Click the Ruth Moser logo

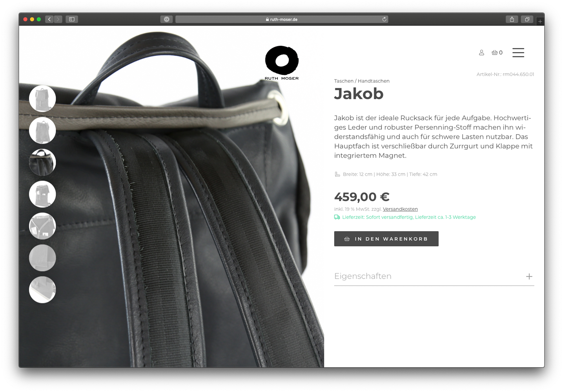[x=282, y=63]
